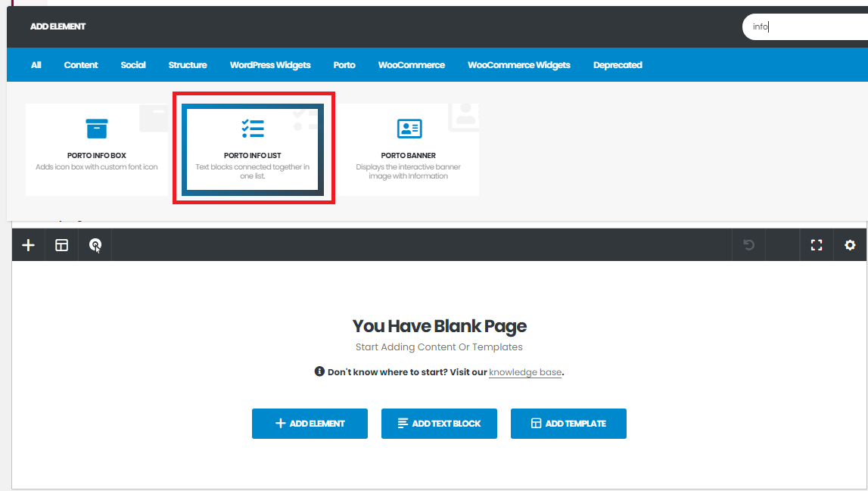The image size is (868, 491).
Task: Click the blue Add Element button
Action: point(310,424)
